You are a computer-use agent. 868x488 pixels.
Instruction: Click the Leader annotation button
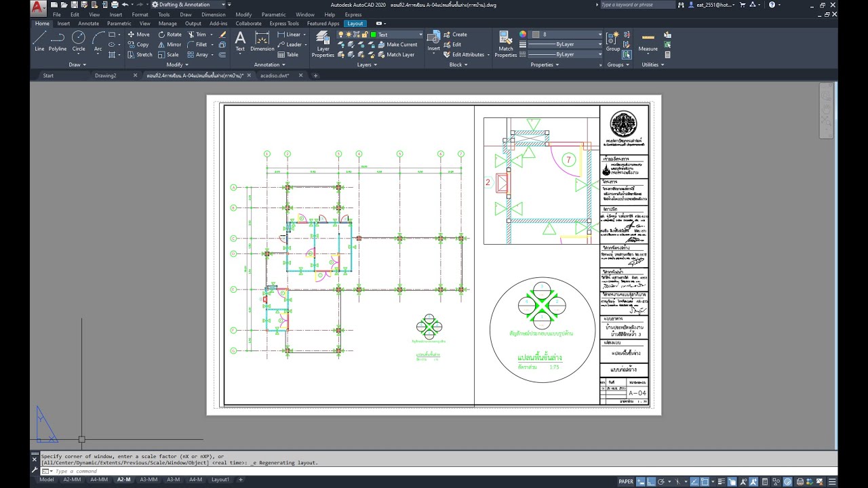click(x=290, y=45)
